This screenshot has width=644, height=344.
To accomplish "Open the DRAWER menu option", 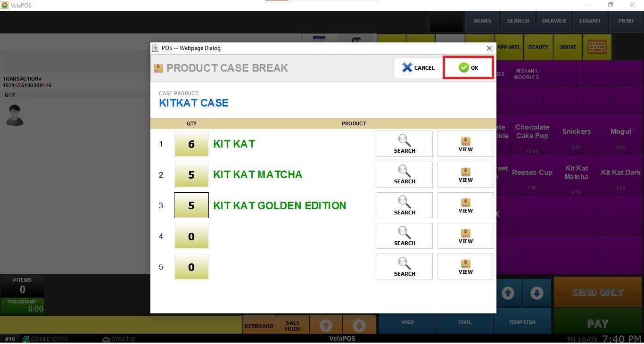I will pos(554,21).
